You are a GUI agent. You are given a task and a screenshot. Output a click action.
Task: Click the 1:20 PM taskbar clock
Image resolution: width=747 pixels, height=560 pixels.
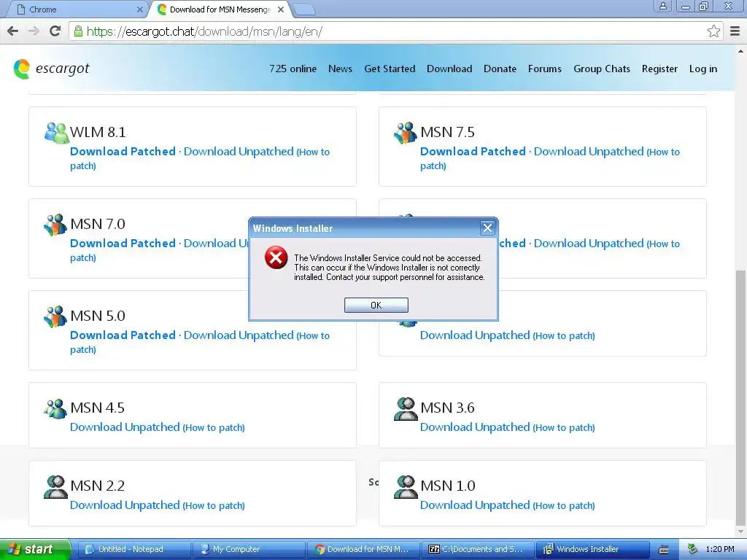(x=719, y=549)
